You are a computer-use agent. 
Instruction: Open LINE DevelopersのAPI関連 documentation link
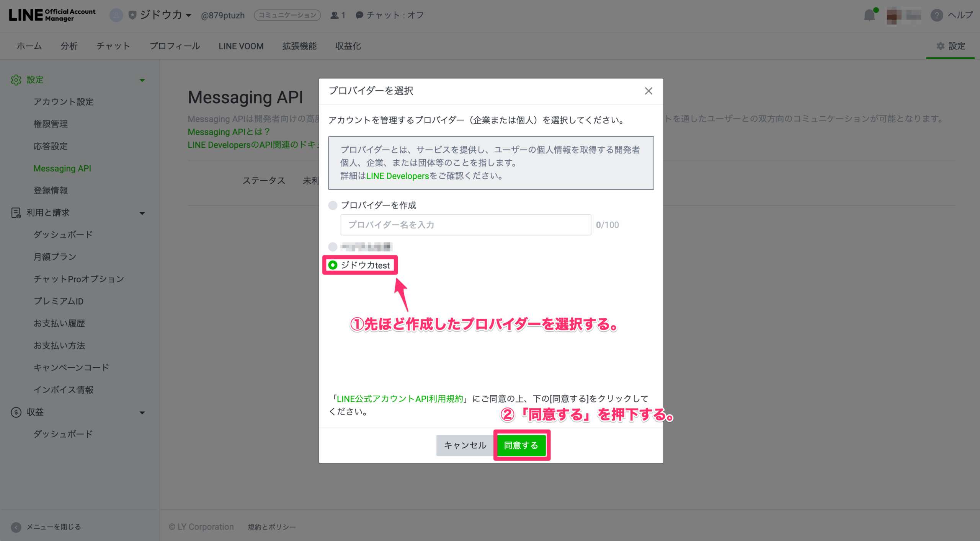coord(253,145)
